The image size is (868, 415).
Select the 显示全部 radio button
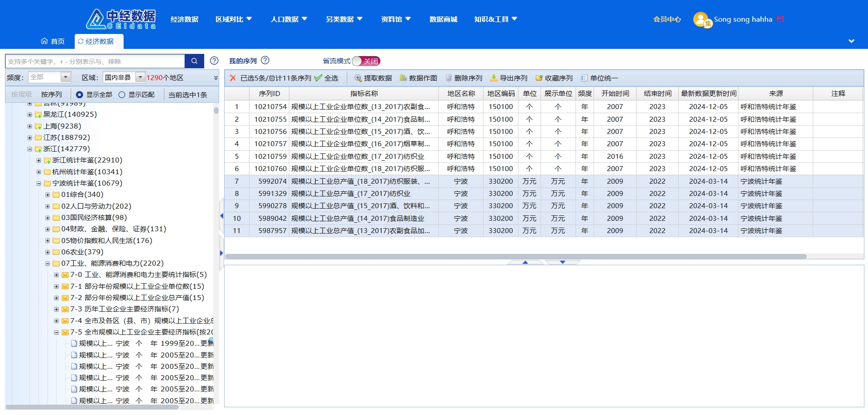click(80, 95)
